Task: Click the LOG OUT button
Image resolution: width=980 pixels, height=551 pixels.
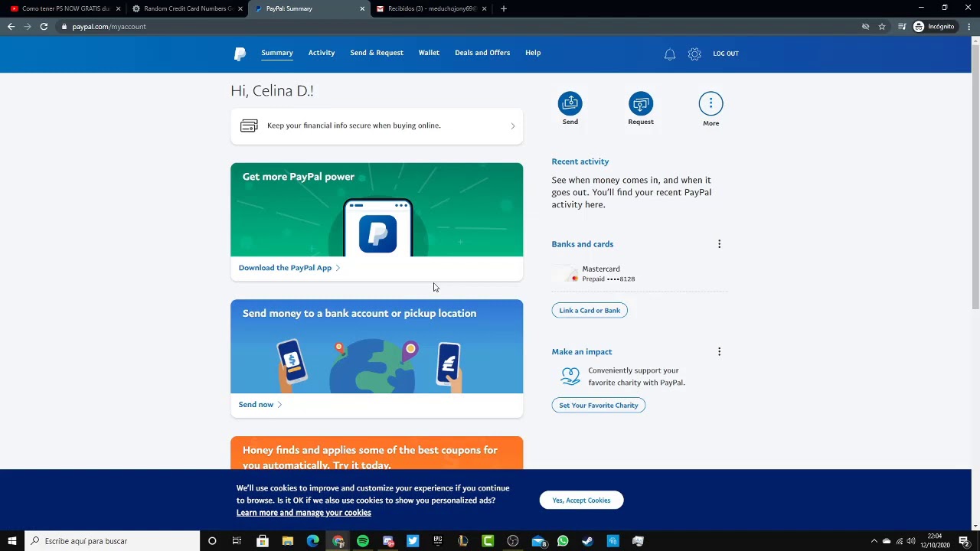Action: tap(726, 54)
